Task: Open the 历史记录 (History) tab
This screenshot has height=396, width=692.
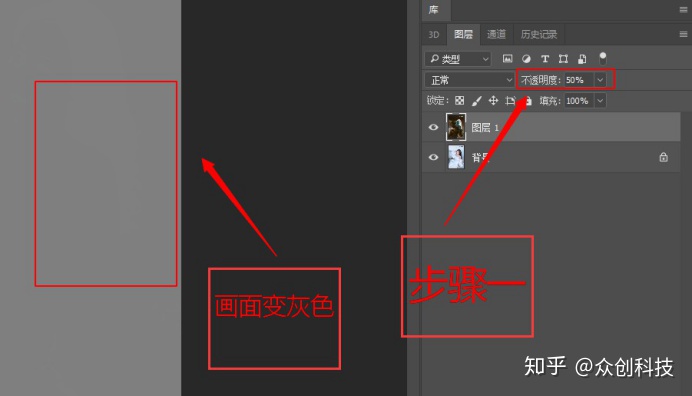Action: [x=538, y=34]
